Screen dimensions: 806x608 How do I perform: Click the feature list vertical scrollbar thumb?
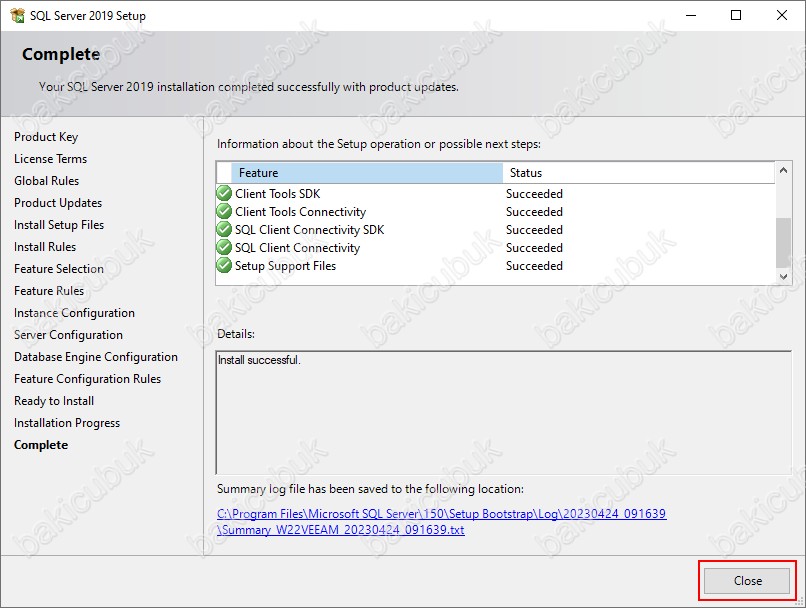pos(783,243)
